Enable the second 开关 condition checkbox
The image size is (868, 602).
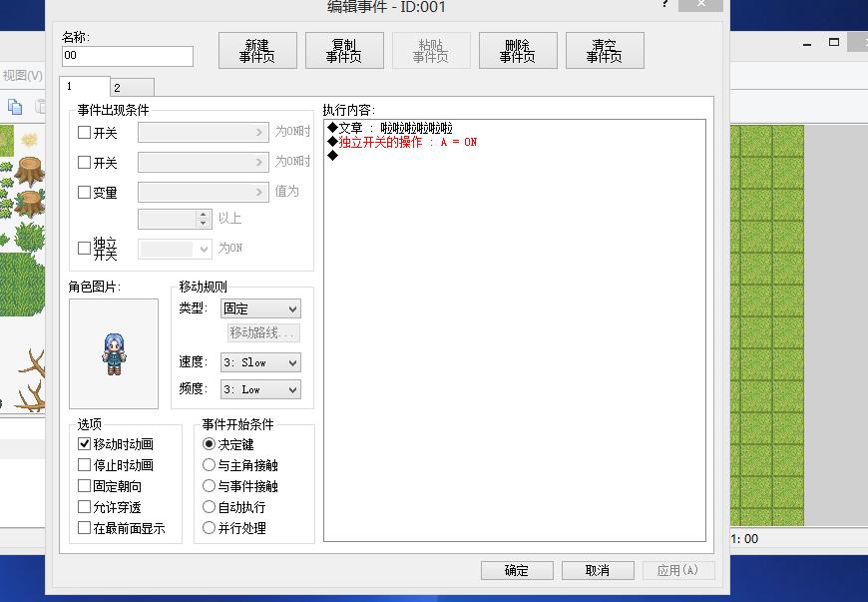pyautogui.click(x=84, y=163)
